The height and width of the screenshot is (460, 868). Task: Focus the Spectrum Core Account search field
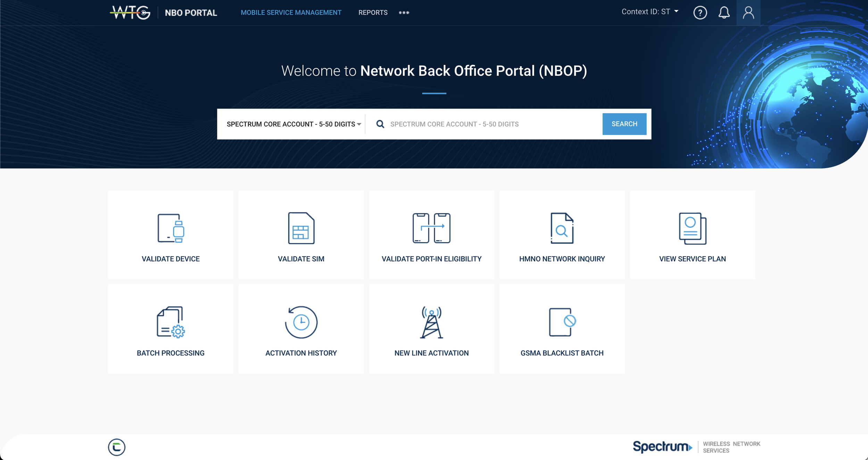[x=493, y=124]
